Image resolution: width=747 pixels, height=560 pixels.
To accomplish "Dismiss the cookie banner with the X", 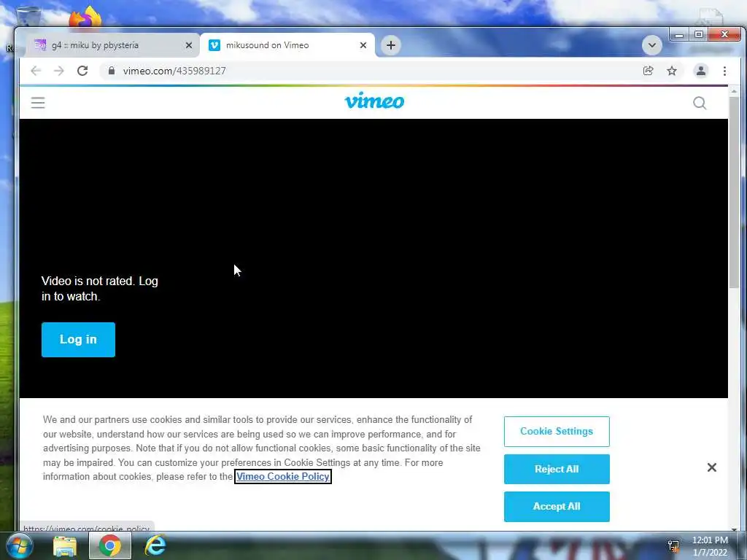I will pyautogui.click(x=712, y=467).
